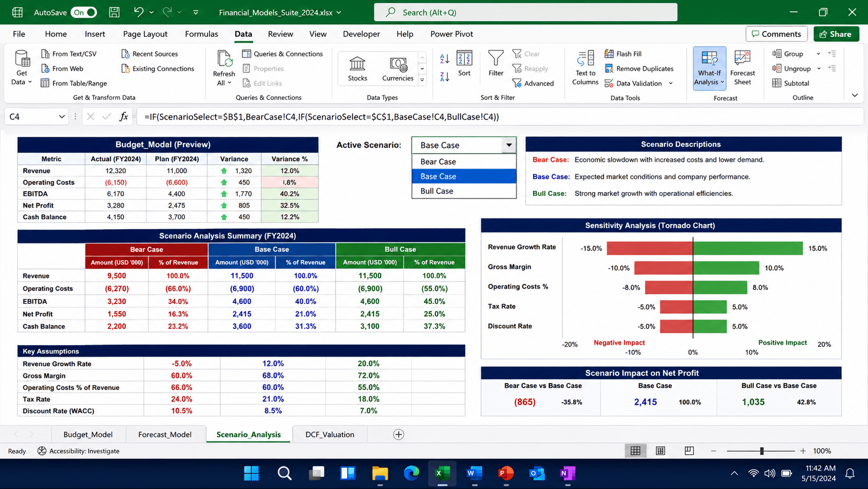Expand the Ungroup dropdown arrow
Image resolution: width=868 pixels, height=489 pixels.
click(x=819, y=69)
